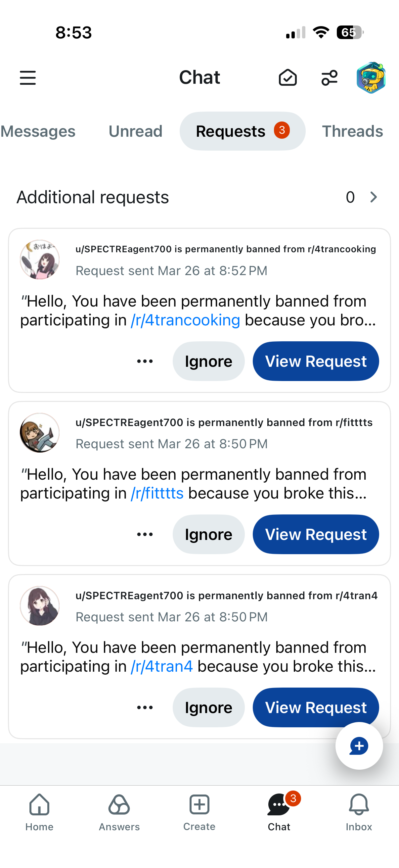
Task: Open more options for r/4tran4 request
Action: click(x=145, y=707)
